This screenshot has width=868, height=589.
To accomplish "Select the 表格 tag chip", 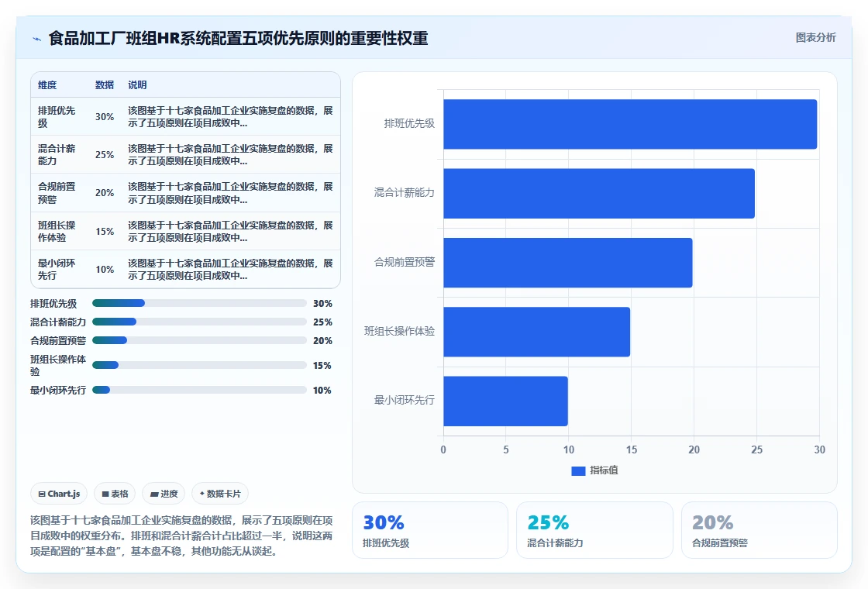I will (x=115, y=494).
